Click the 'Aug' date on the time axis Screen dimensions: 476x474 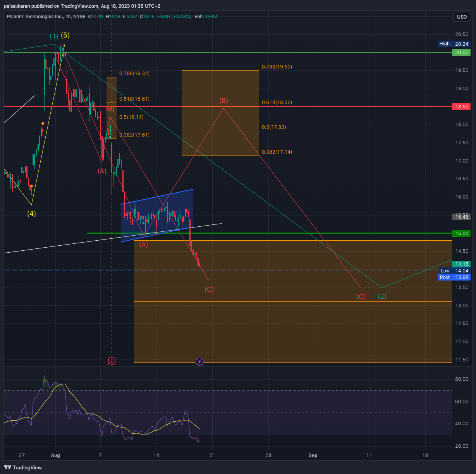click(56, 455)
